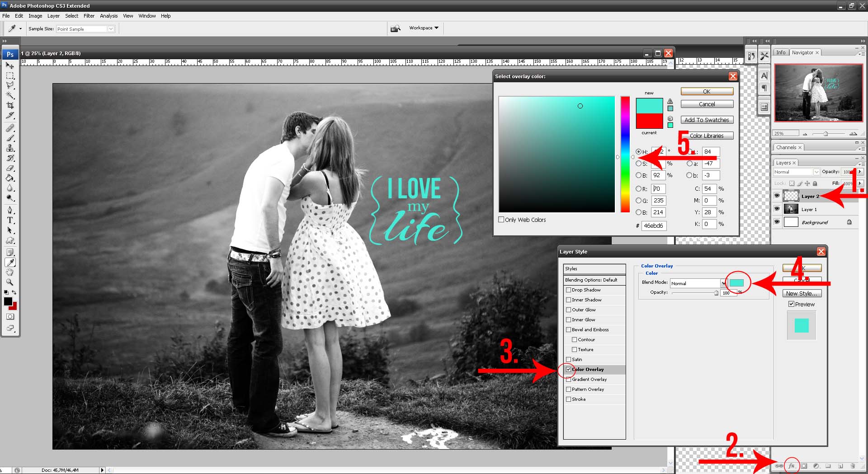Click the delete layer trash icon
The image size is (868, 474).
853,466
